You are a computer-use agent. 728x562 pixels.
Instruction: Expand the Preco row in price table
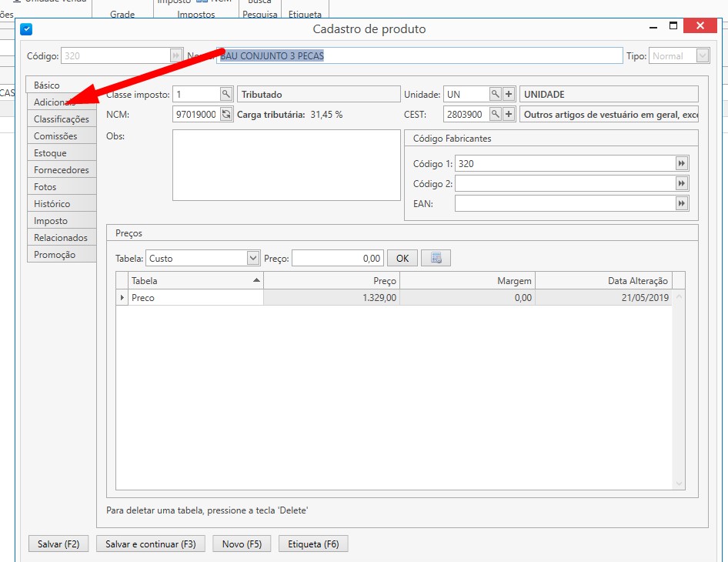pyautogui.click(x=122, y=297)
